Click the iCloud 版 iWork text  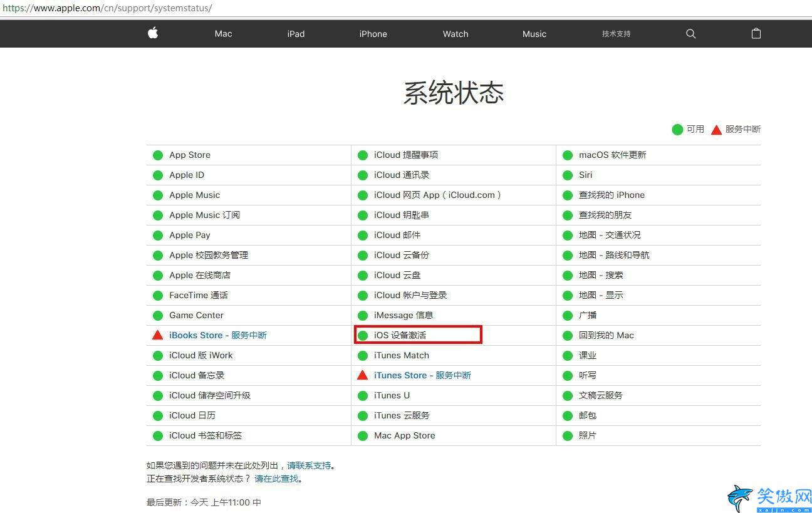pos(200,355)
